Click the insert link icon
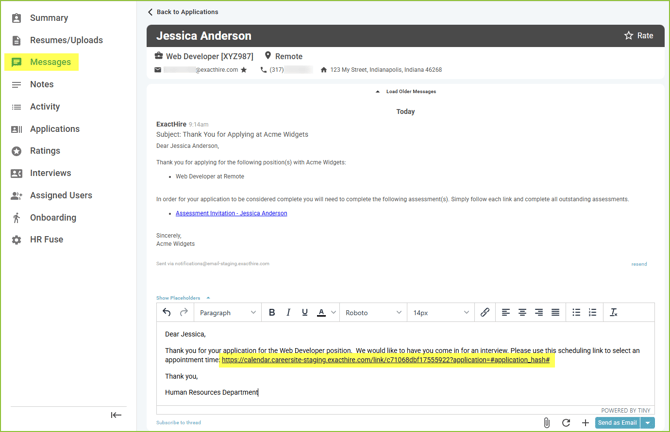Viewport: 670px width, 432px height. click(x=485, y=313)
